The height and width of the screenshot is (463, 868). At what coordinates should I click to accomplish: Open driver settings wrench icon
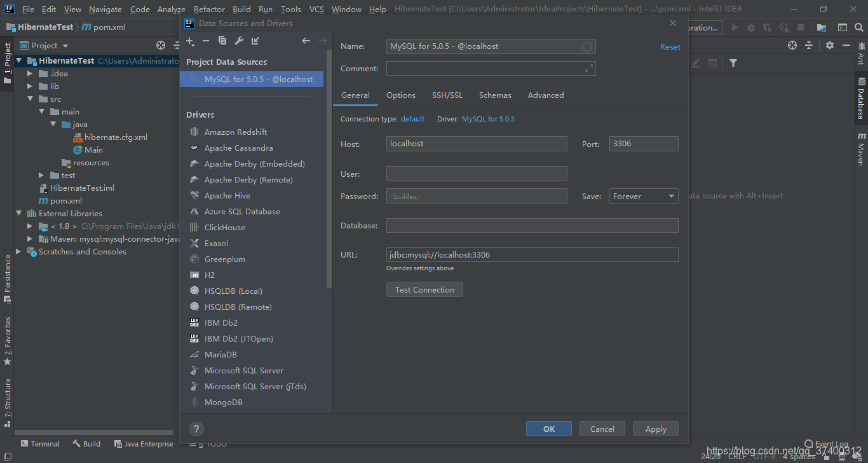pos(239,41)
